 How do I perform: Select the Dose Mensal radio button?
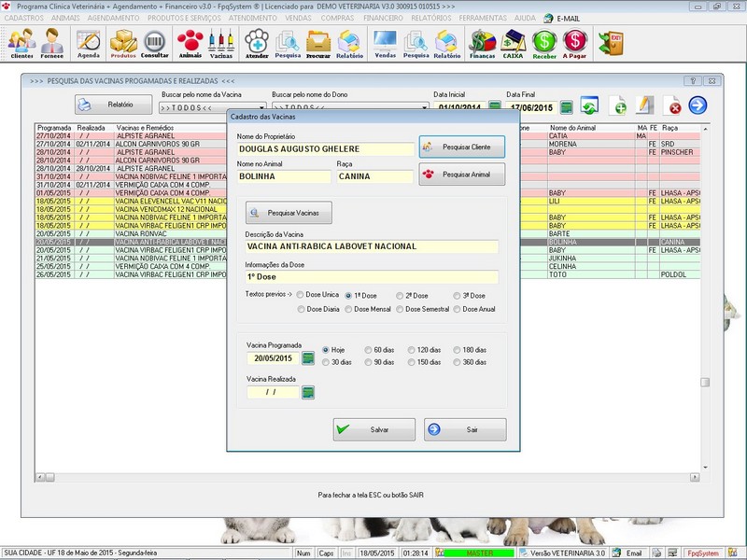click(x=348, y=309)
